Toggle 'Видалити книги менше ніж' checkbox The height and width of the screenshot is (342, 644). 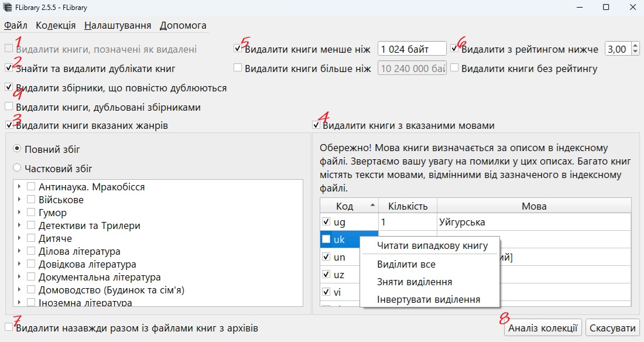click(x=237, y=48)
